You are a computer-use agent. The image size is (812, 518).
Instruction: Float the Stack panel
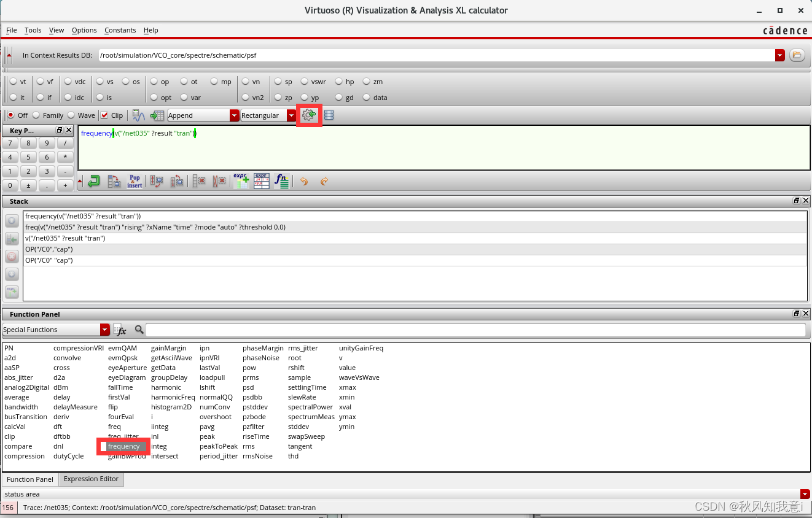797,201
